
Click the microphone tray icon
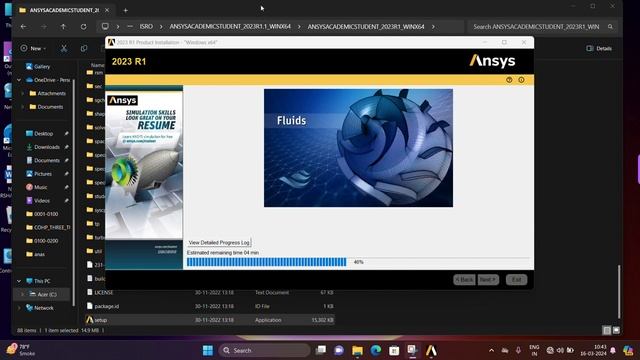(x=518, y=350)
